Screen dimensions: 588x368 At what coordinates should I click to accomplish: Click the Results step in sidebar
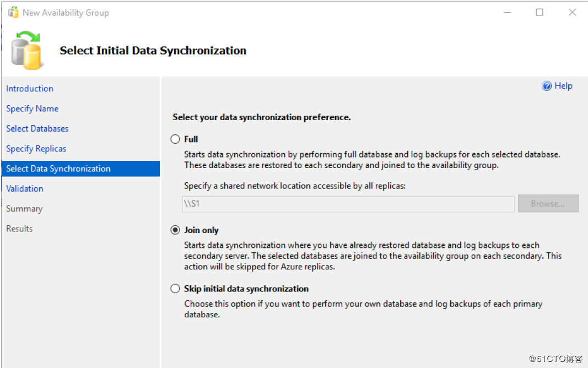[19, 229]
